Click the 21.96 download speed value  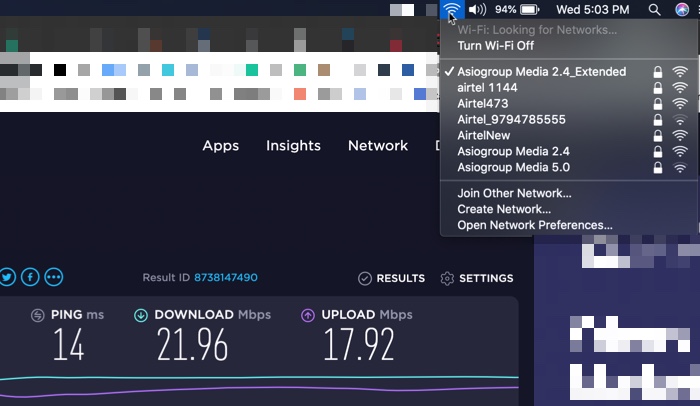pos(192,344)
